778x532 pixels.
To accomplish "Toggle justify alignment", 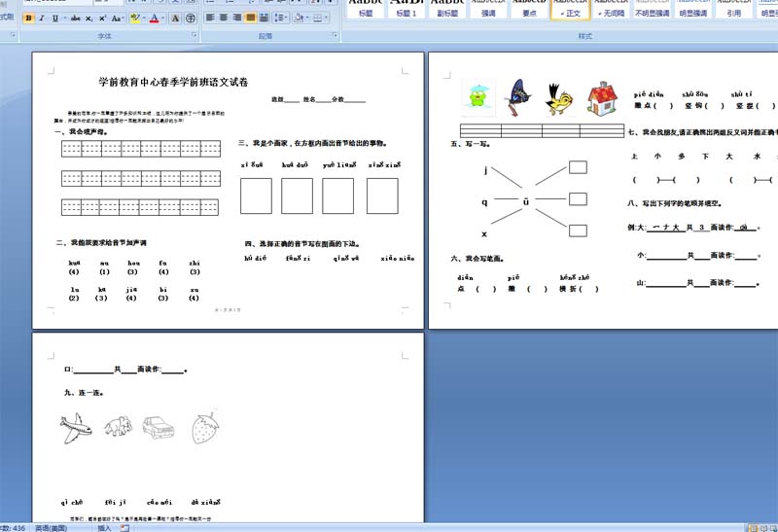I will coord(251,18).
